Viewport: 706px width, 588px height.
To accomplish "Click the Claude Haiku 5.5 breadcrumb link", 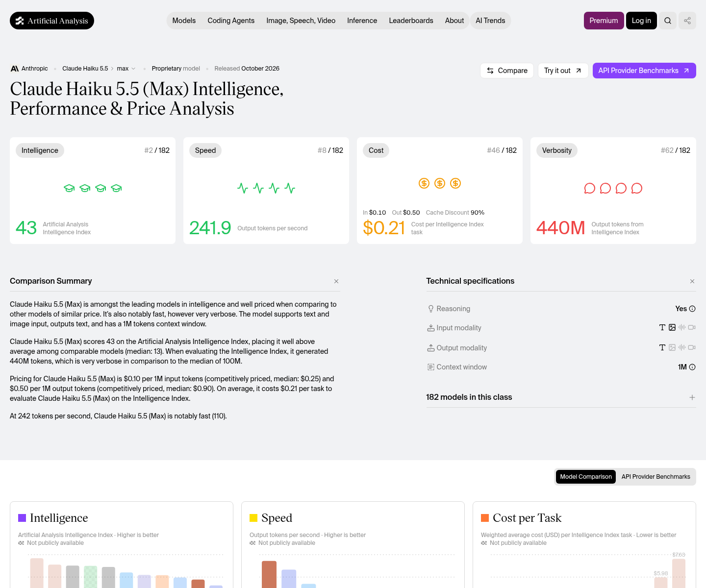I will pos(85,69).
